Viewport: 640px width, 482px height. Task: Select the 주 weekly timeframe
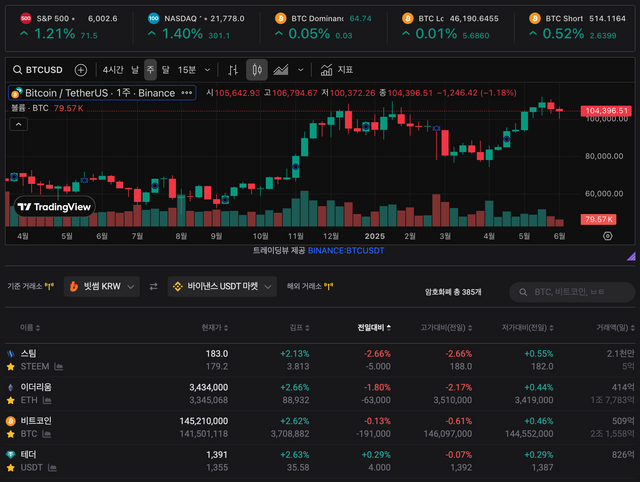point(150,70)
